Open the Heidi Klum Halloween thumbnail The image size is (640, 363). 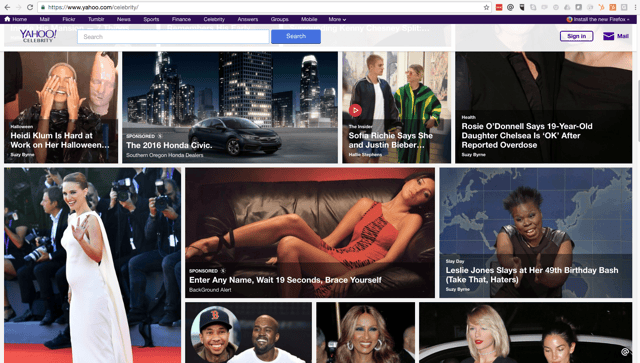tap(61, 107)
